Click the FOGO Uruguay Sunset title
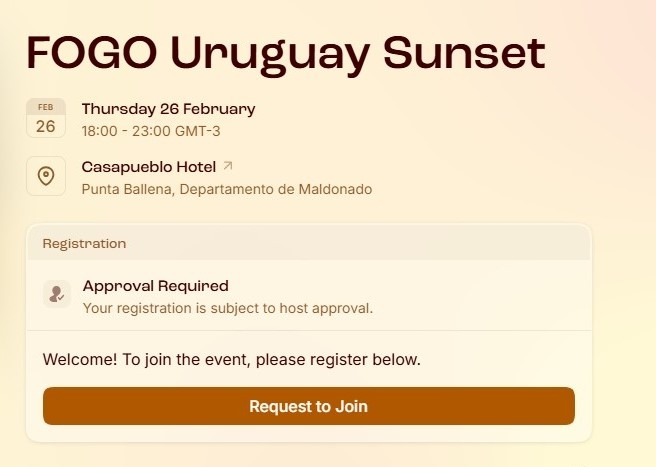This screenshot has width=656, height=467. pos(285,53)
